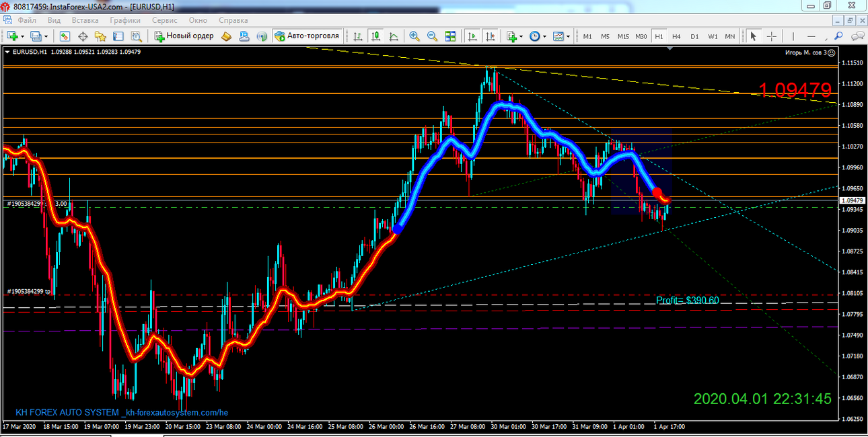Open the Вставка menu
Screen dimensions: 868x437
(85, 20)
